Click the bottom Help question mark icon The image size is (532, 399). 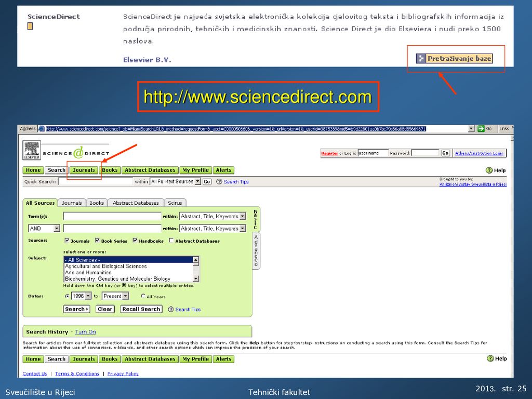490,358
